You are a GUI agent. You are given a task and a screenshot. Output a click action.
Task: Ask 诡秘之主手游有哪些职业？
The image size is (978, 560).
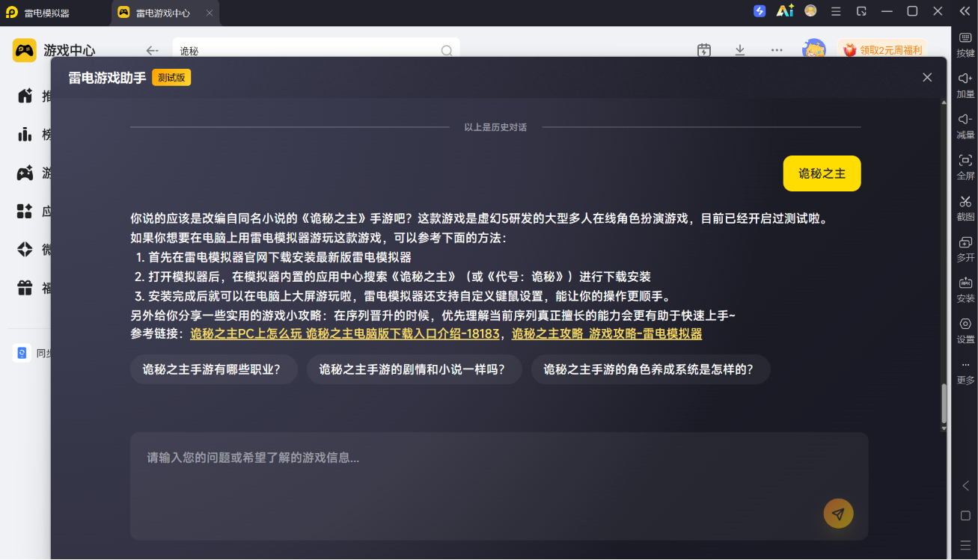214,369
